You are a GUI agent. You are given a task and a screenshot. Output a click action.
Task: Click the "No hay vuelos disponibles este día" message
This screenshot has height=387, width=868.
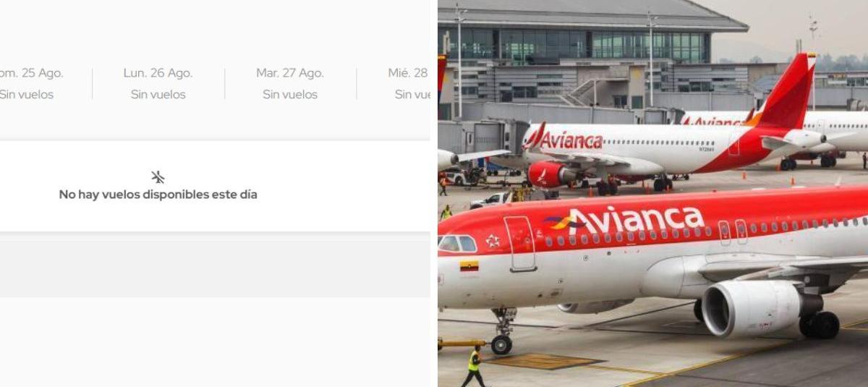pyautogui.click(x=158, y=195)
